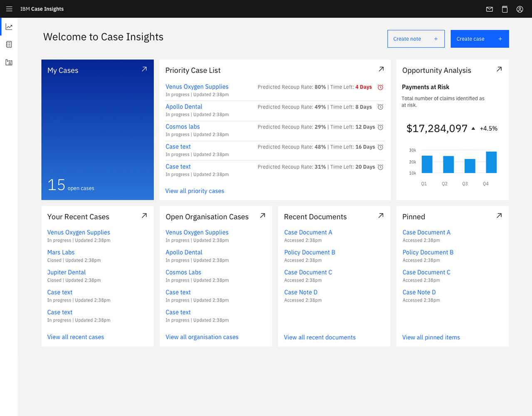The height and width of the screenshot is (416, 532).
Task: Click the Q4 bar in Payments at Risk chart
Action: 491,162
